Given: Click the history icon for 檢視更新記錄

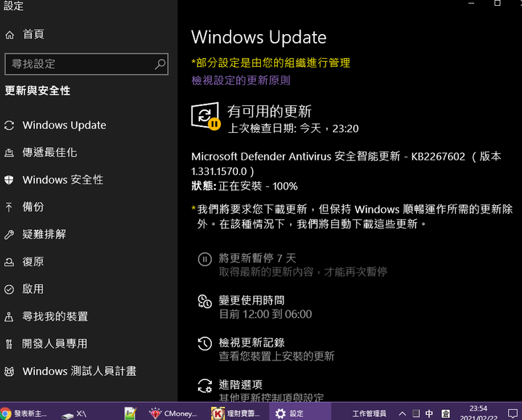Looking at the screenshot, I should pyautogui.click(x=204, y=344).
